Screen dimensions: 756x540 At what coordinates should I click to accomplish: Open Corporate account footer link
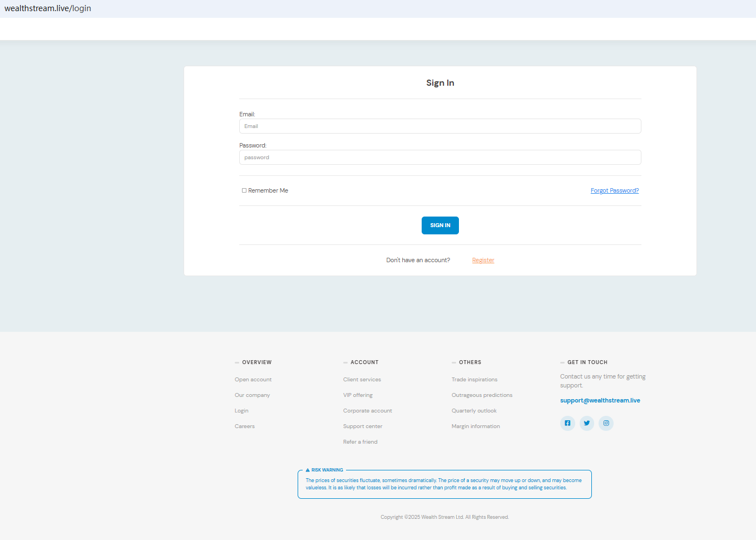pyautogui.click(x=367, y=411)
